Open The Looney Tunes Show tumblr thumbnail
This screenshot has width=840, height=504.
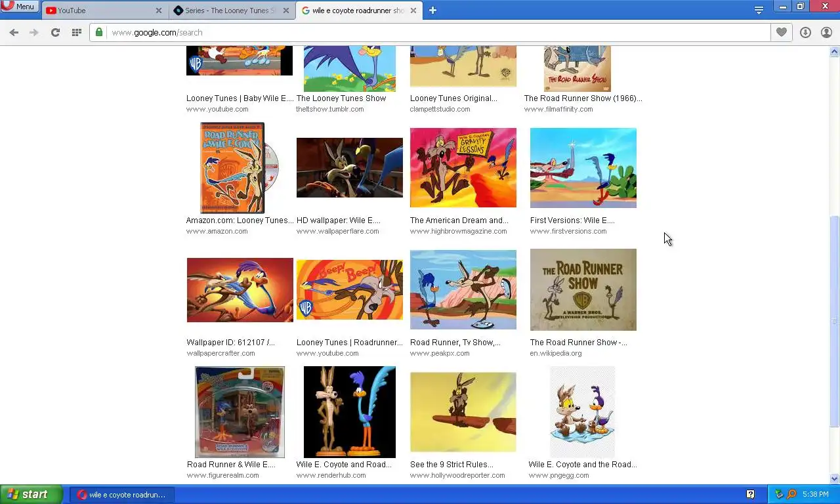pos(349,68)
